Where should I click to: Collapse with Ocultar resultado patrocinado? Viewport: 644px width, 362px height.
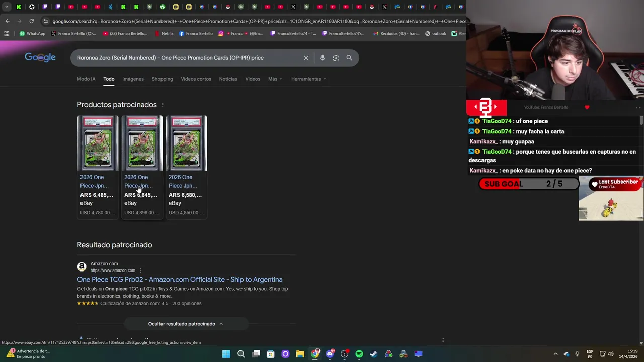pos(186,324)
